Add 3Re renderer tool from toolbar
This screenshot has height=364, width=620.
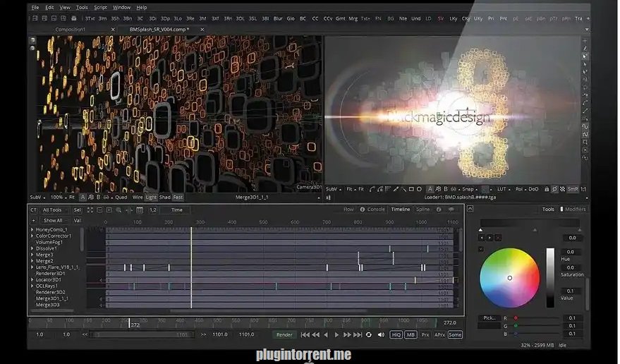[190, 18]
